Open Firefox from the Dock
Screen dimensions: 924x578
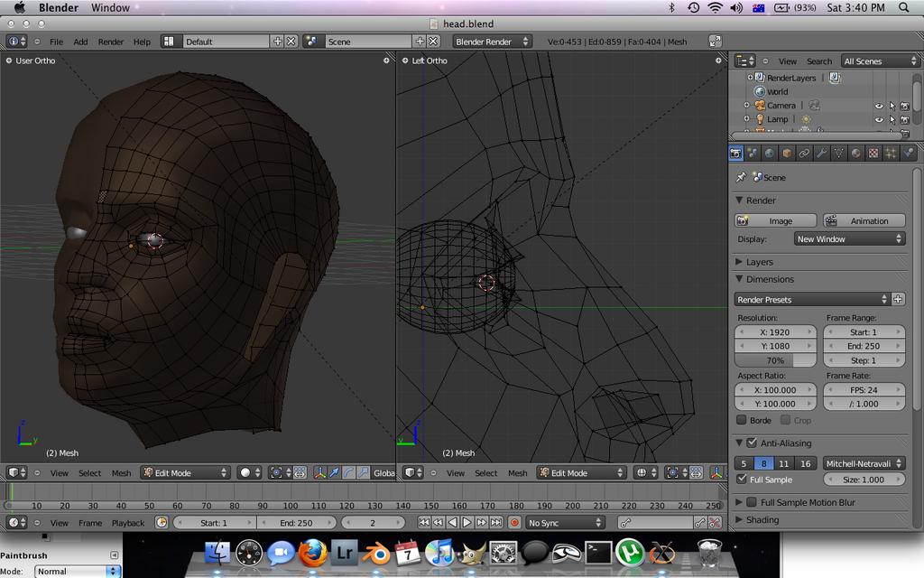click(x=312, y=554)
